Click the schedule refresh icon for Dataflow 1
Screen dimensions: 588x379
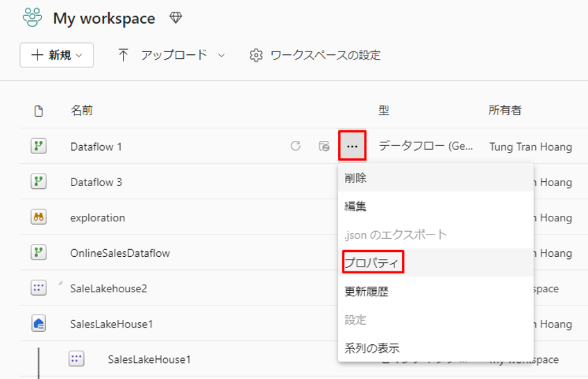pyautogui.click(x=324, y=146)
